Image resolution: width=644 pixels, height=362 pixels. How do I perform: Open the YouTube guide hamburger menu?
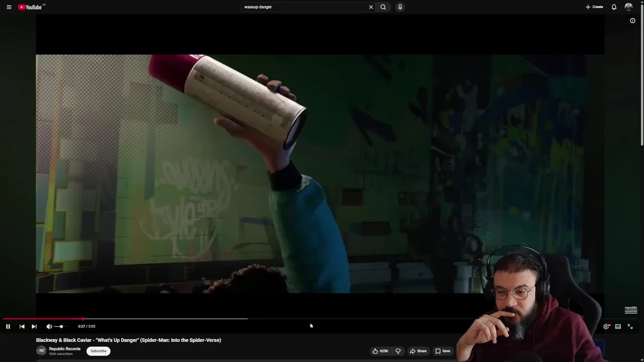9,7
